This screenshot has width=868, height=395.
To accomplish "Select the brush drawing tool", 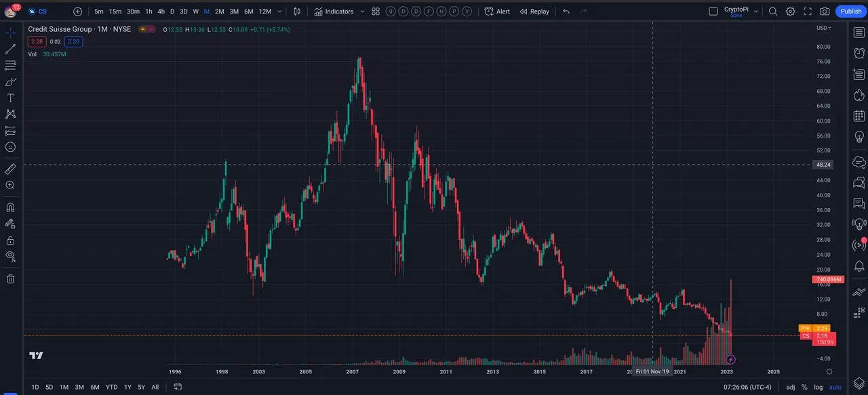I will pyautogui.click(x=10, y=81).
